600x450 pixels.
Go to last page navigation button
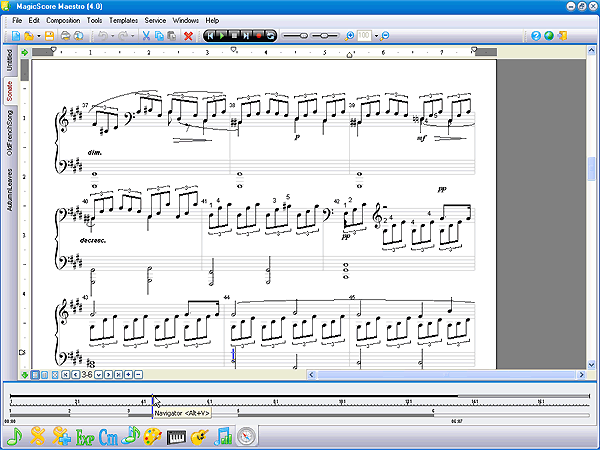(118, 375)
